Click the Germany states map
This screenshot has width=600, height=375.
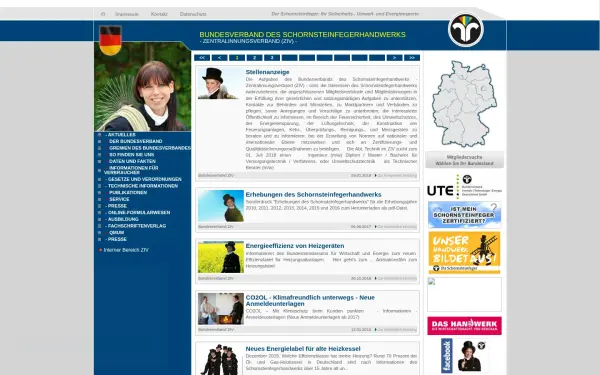tap(464, 103)
